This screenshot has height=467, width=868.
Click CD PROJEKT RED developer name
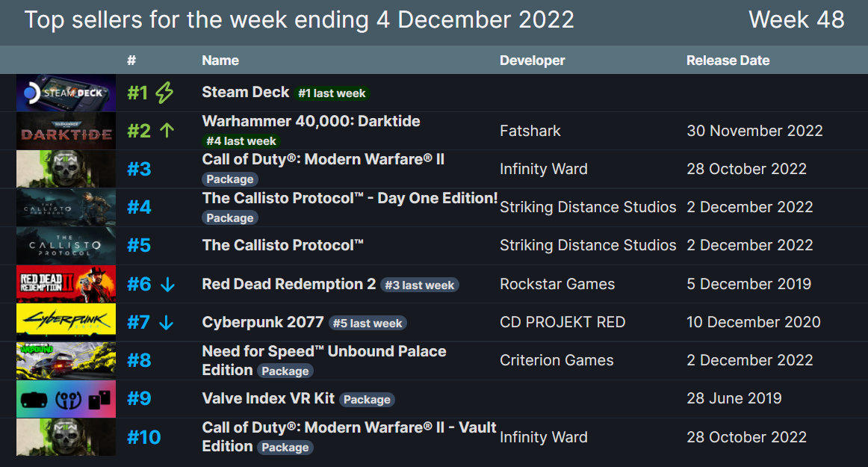(x=562, y=322)
